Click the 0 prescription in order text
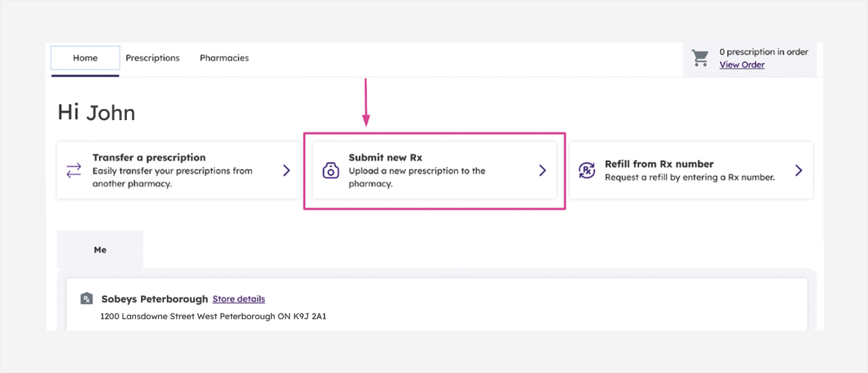Image resolution: width=868 pixels, height=373 pixels. [763, 52]
